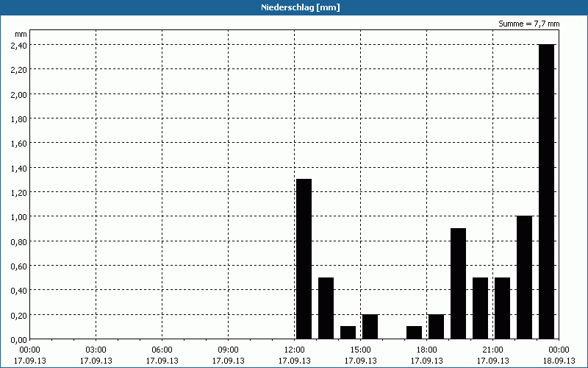Select the 0,50 mm bar after 20:00
Screen dimensions: 588x368
tap(481, 308)
